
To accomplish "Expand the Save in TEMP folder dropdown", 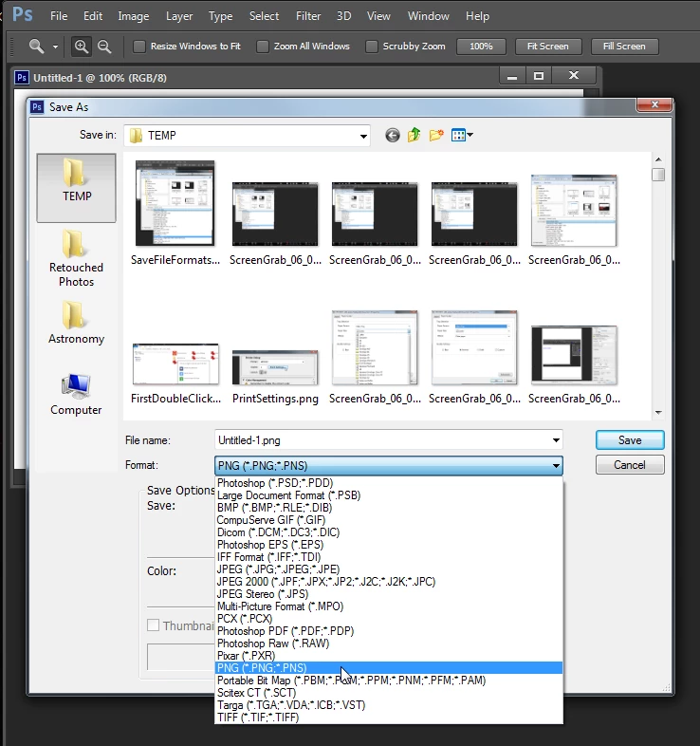I will [x=363, y=136].
